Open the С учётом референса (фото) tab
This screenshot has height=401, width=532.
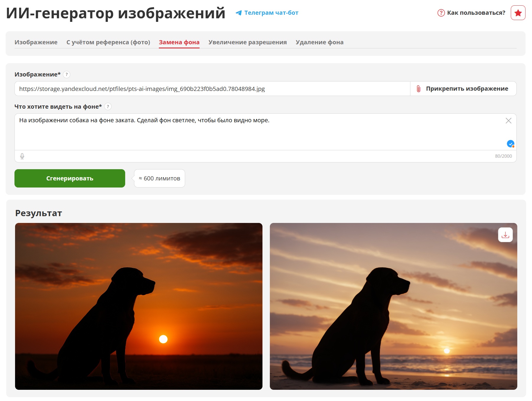[x=108, y=42]
